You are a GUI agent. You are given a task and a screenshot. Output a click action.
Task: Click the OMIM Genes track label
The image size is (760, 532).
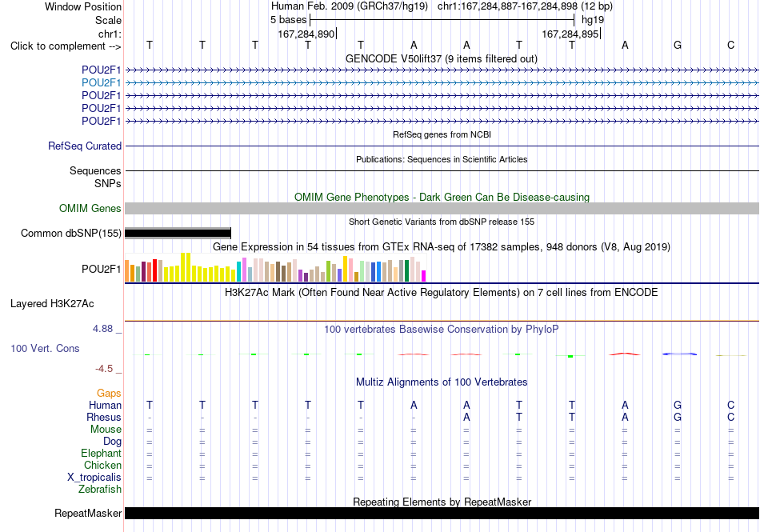coord(90,208)
